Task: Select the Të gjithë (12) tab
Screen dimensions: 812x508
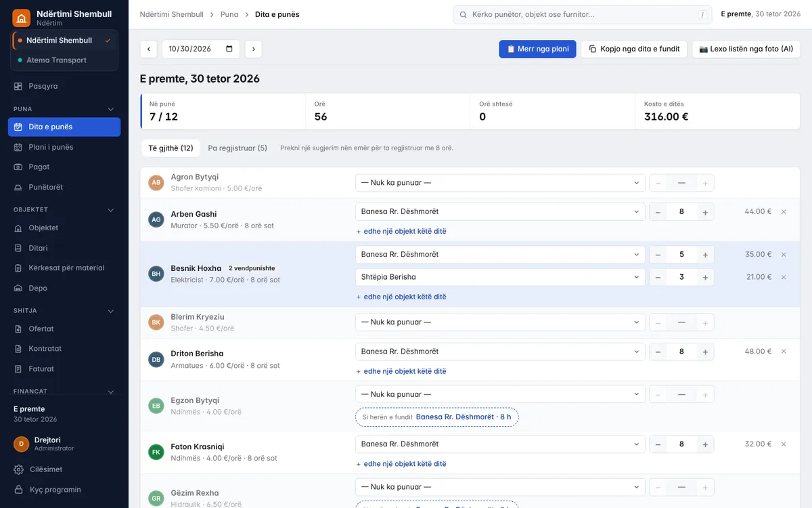Action: tap(171, 148)
